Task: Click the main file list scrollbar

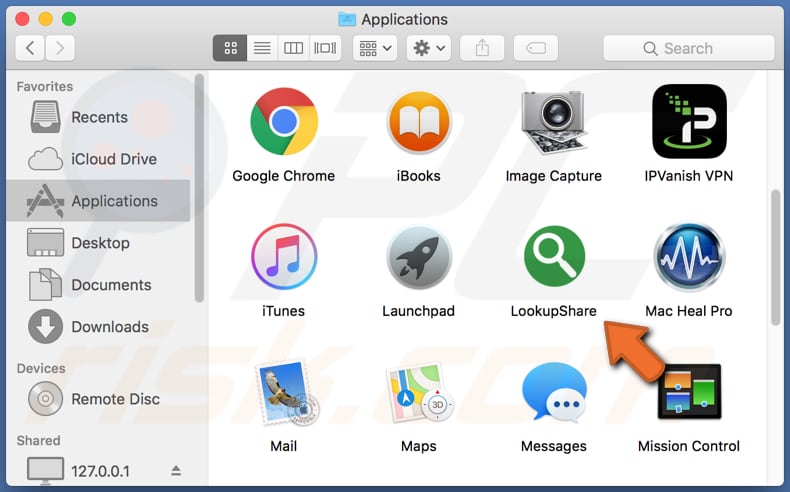Action: (x=775, y=257)
